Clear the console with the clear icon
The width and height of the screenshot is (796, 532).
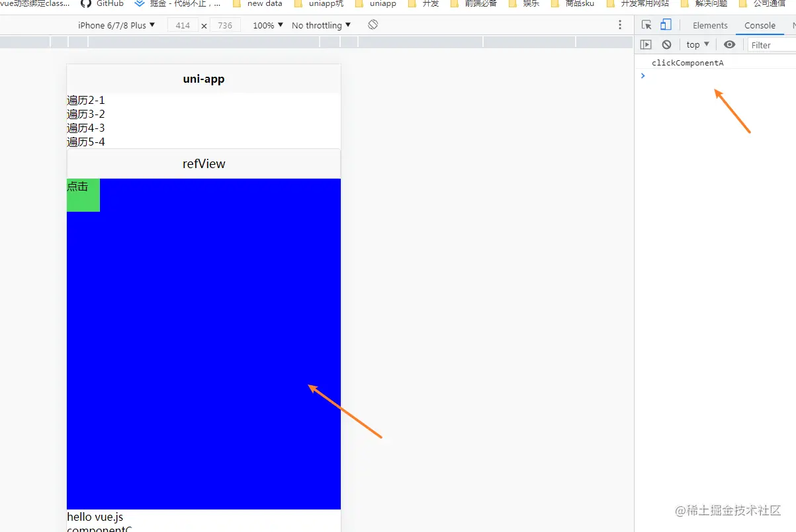coord(666,44)
